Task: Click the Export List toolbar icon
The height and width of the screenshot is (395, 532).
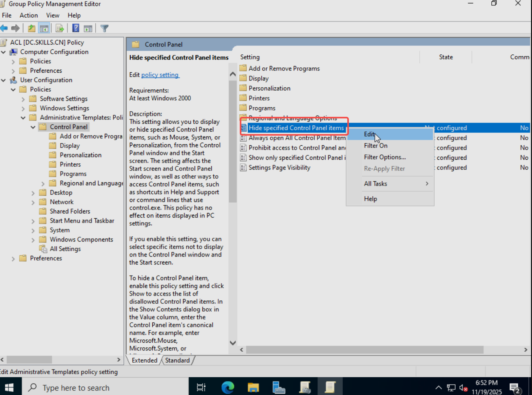Action: tap(60, 28)
